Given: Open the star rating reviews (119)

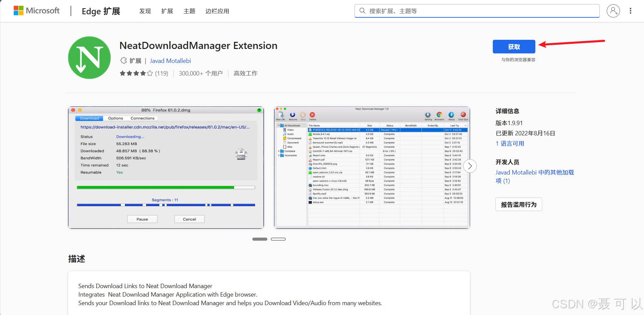Looking at the screenshot, I should click(x=144, y=73).
